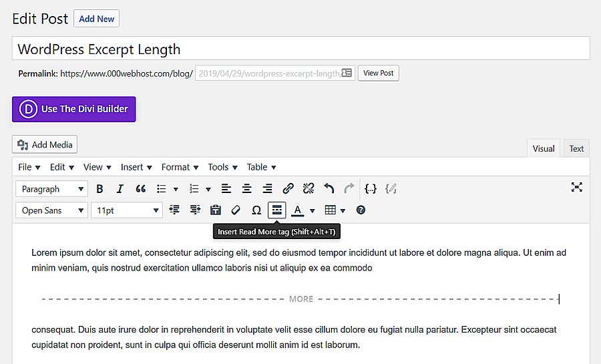This screenshot has height=364, width=601.
Task: Expand bullet list style arrow
Action: [176, 189]
